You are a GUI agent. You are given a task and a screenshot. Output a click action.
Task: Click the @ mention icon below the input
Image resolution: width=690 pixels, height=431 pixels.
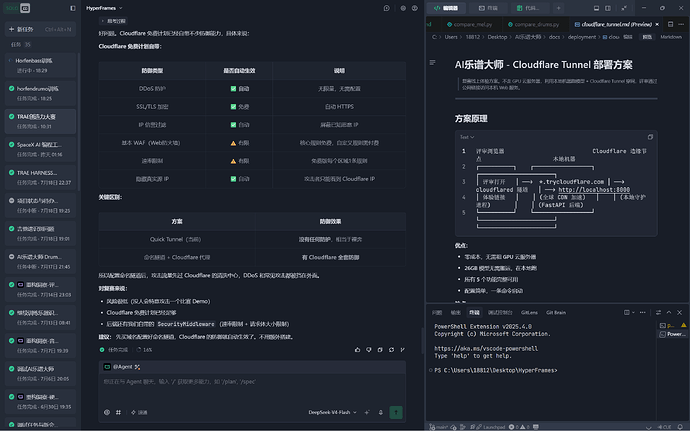tap(107, 412)
